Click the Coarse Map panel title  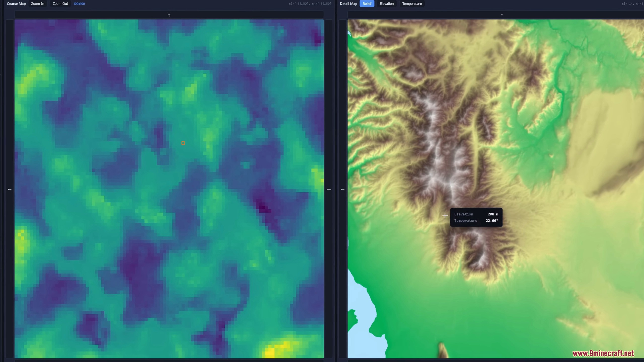tap(16, 4)
